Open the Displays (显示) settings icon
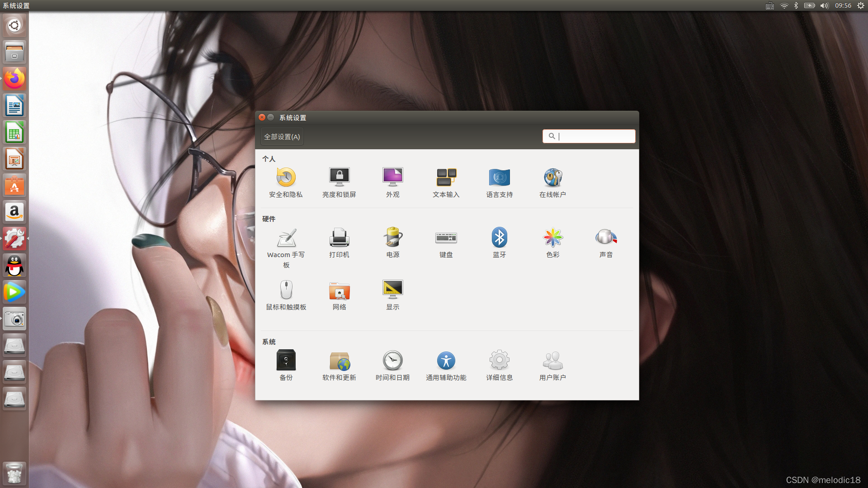Screen dimensions: 868x488 pos(392,290)
